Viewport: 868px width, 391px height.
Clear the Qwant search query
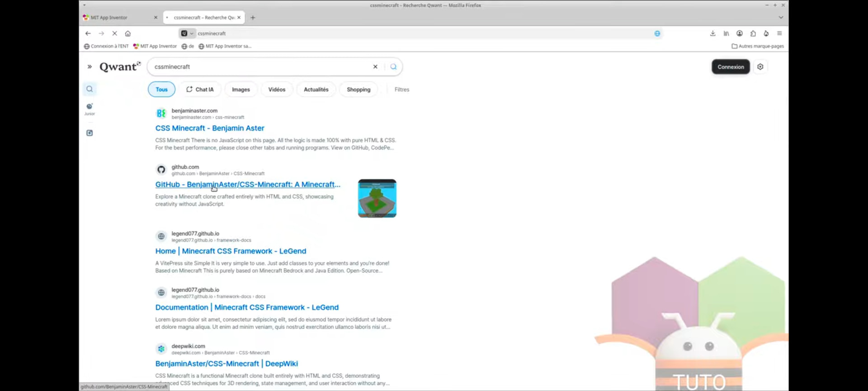point(375,67)
